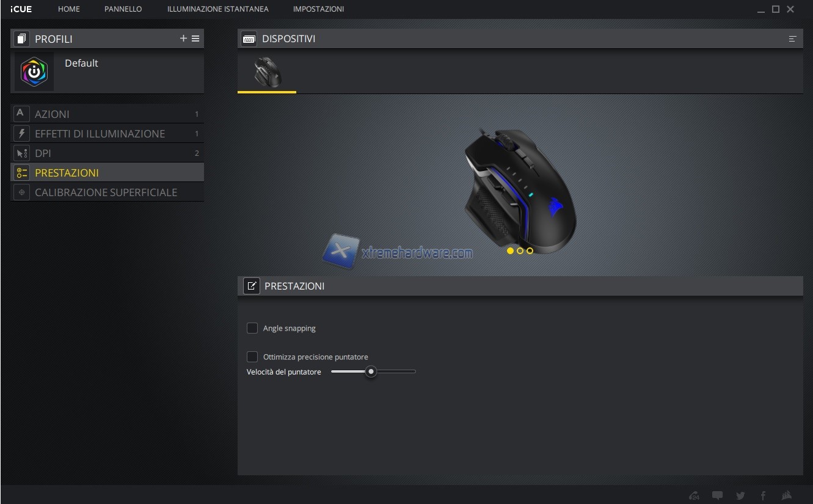Go to Impostazioni in top bar
Image resolution: width=813 pixels, height=504 pixels.
pyautogui.click(x=318, y=9)
